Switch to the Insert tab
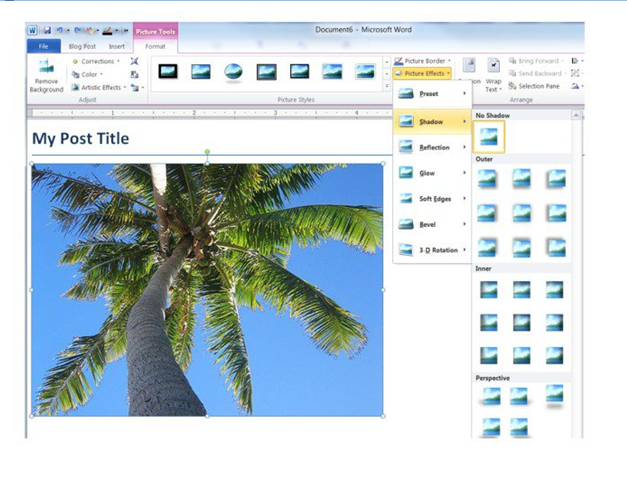 click(x=117, y=46)
